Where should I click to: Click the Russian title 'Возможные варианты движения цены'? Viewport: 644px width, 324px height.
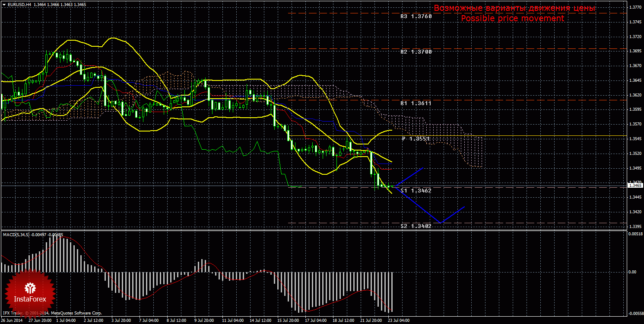tap(514, 8)
